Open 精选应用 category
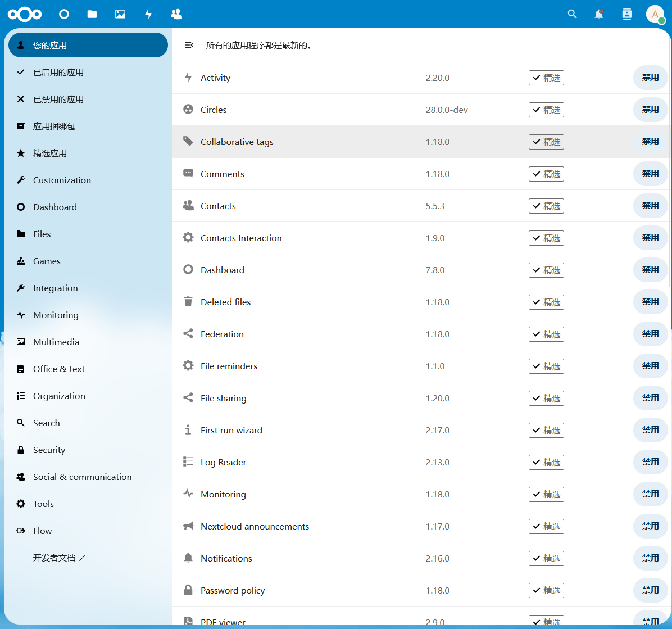Screen dimensions: 672x629 (x=88, y=153)
